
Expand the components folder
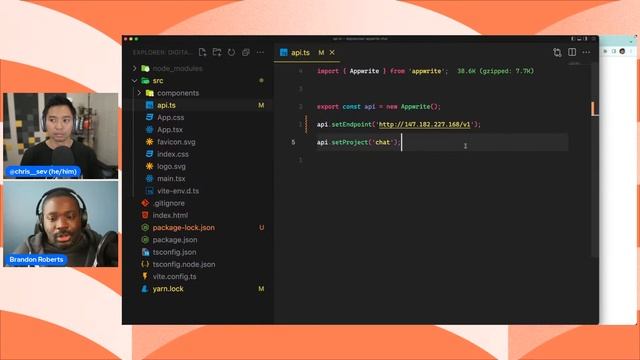pos(139,93)
